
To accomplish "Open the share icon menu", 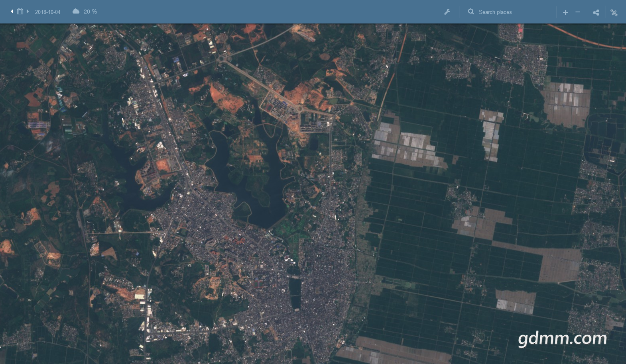I will click(596, 12).
